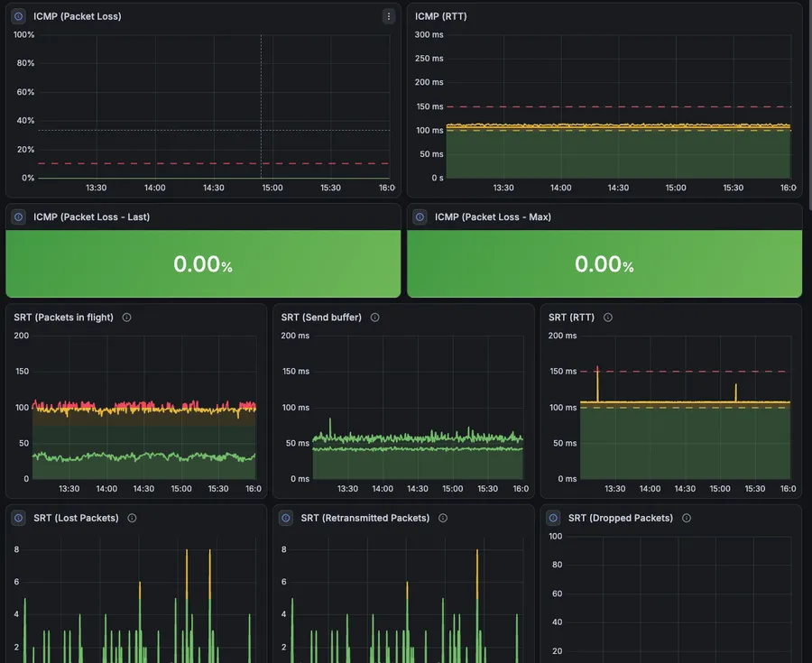Click the 200 axis label in SRT (Packets in flight)
Screen dimensions: 812x663
tap(22, 336)
